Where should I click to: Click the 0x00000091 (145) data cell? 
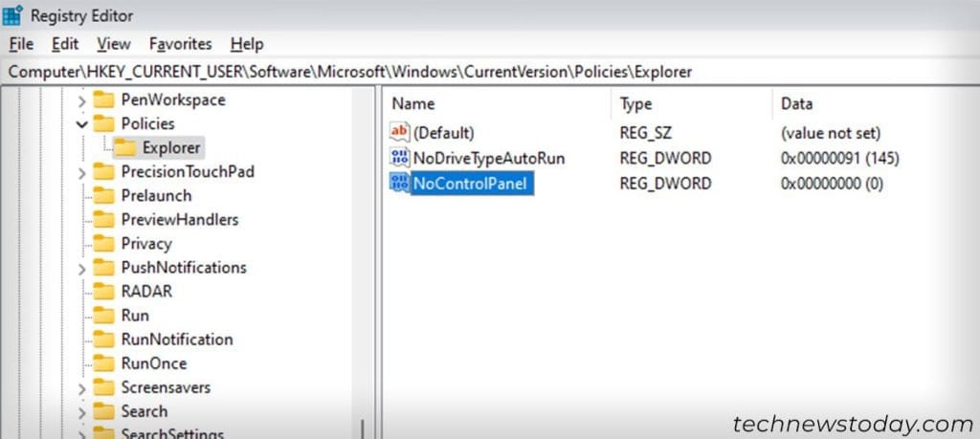[840, 159]
